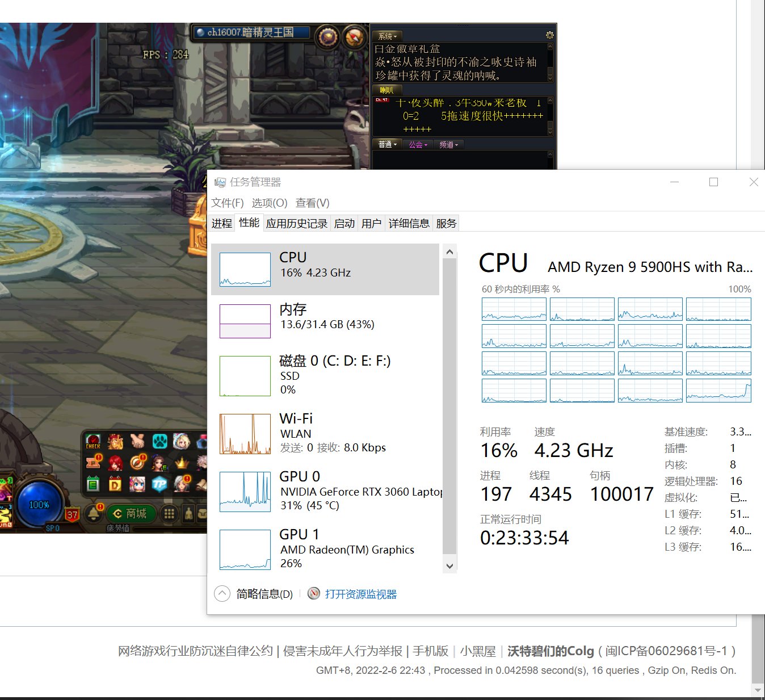Click the blonde girl in white hood icon

(x=182, y=441)
